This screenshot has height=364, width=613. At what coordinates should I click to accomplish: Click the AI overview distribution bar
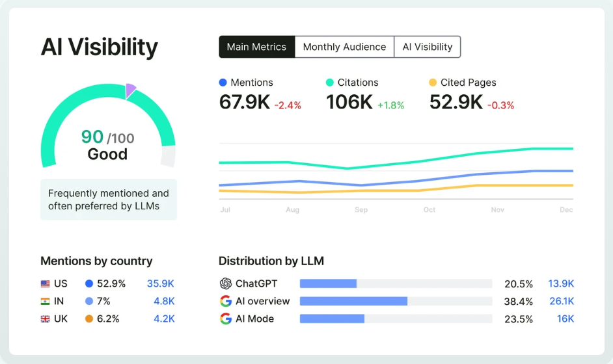396,301
